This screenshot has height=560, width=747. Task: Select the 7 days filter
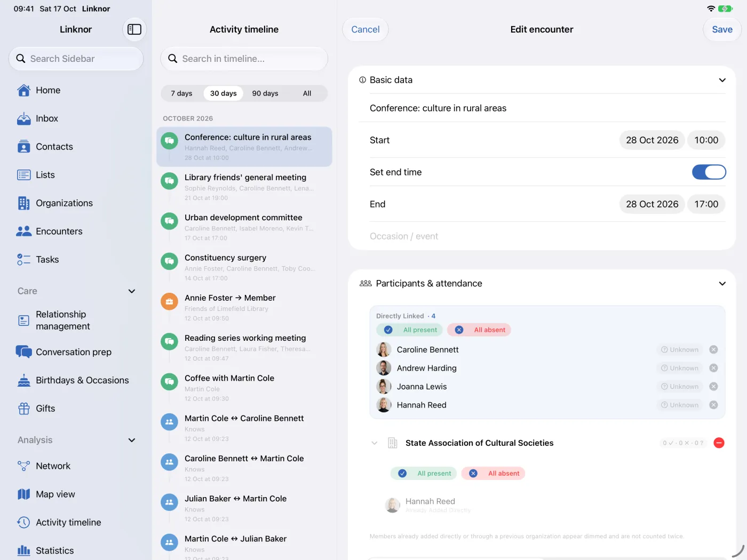pyautogui.click(x=181, y=93)
